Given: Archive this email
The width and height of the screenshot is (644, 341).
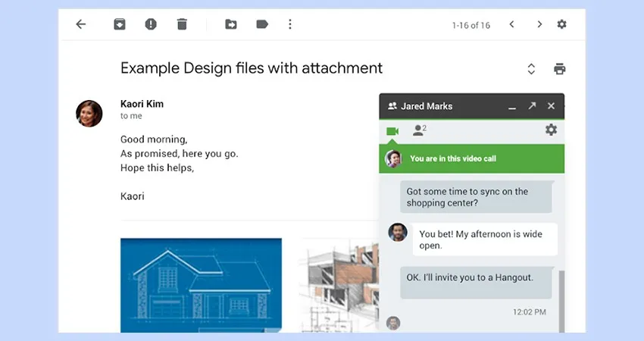Looking at the screenshot, I should pyautogui.click(x=120, y=24).
